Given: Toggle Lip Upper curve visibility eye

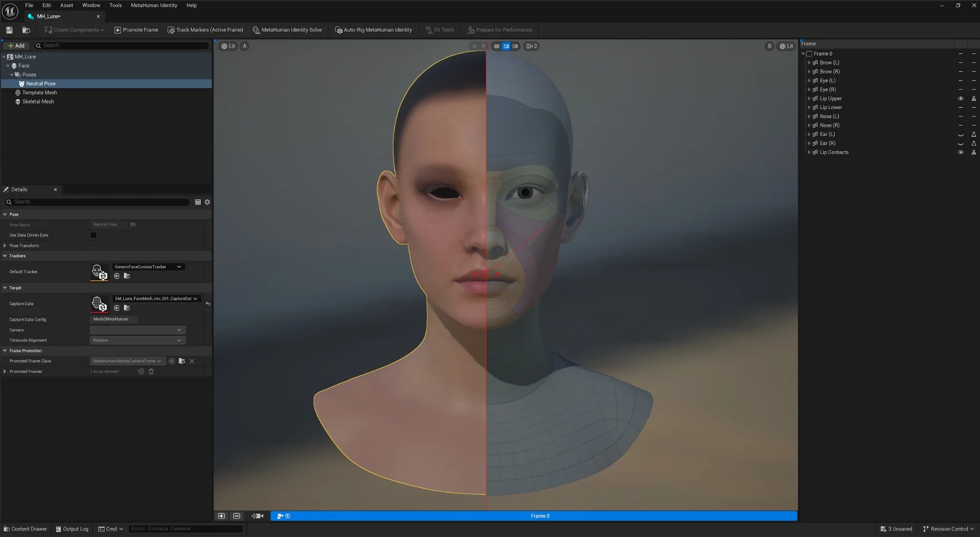Looking at the screenshot, I should (960, 98).
